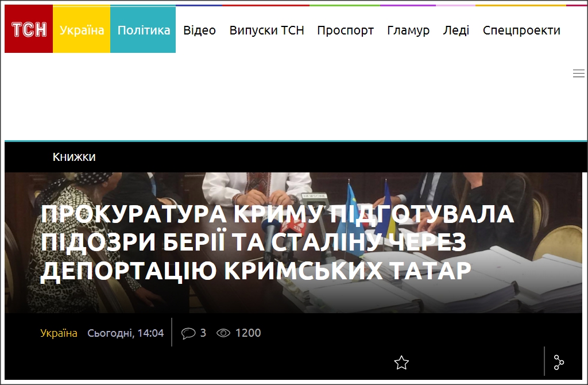588x385 pixels.
Task: Click the Книжки link in the black bar
Action: (x=74, y=157)
